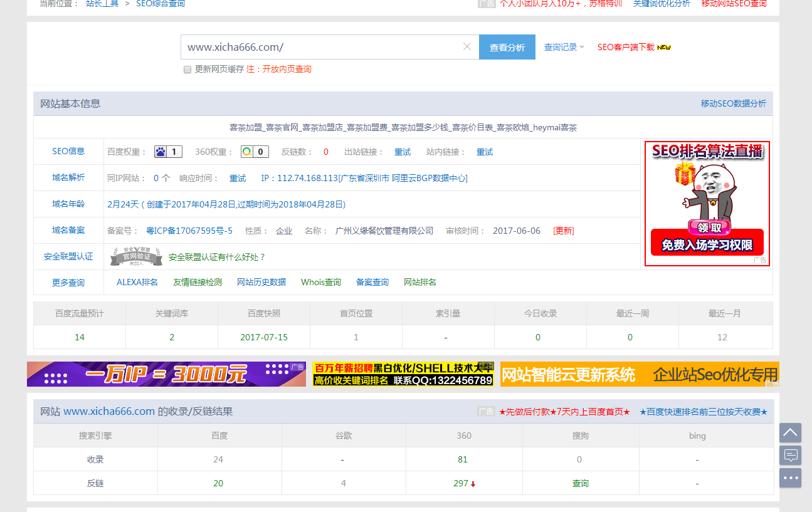Click the NEW badge beside SEO client download
The width and height of the screenshot is (812, 512).
664,47
